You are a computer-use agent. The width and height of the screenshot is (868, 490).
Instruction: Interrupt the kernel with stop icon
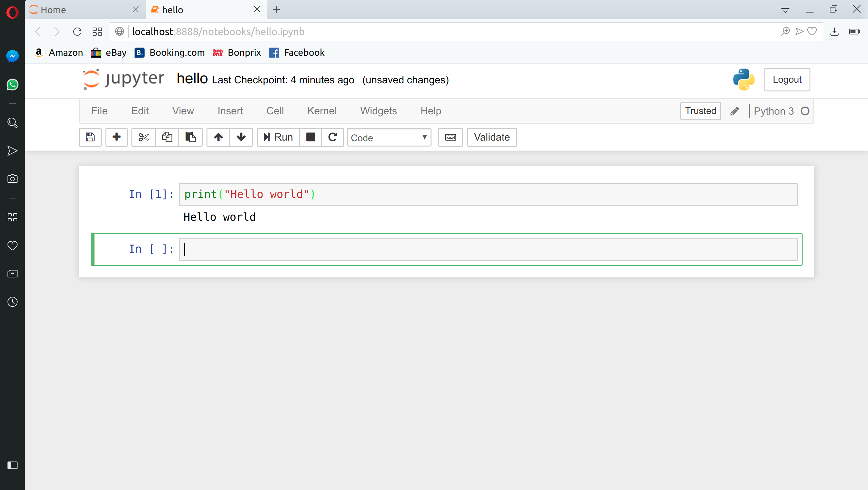click(310, 137)
